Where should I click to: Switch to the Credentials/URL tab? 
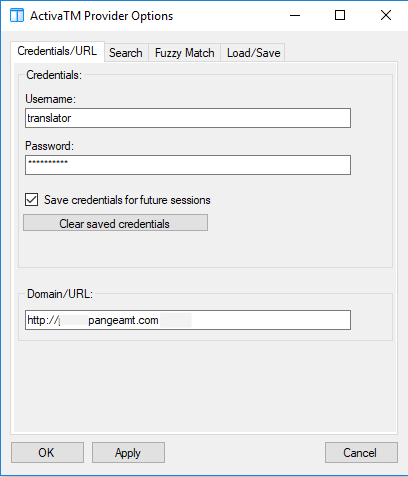(x=57, y=51)
